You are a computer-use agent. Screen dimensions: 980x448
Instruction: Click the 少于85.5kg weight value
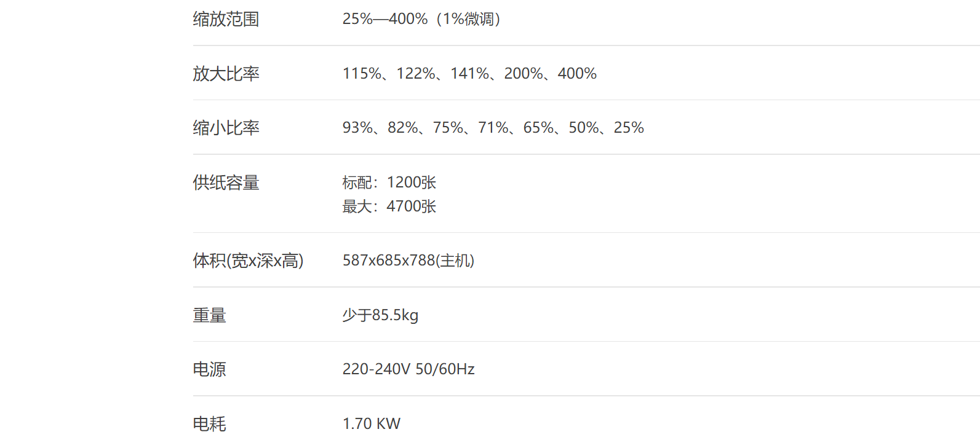tap(380, 315)
